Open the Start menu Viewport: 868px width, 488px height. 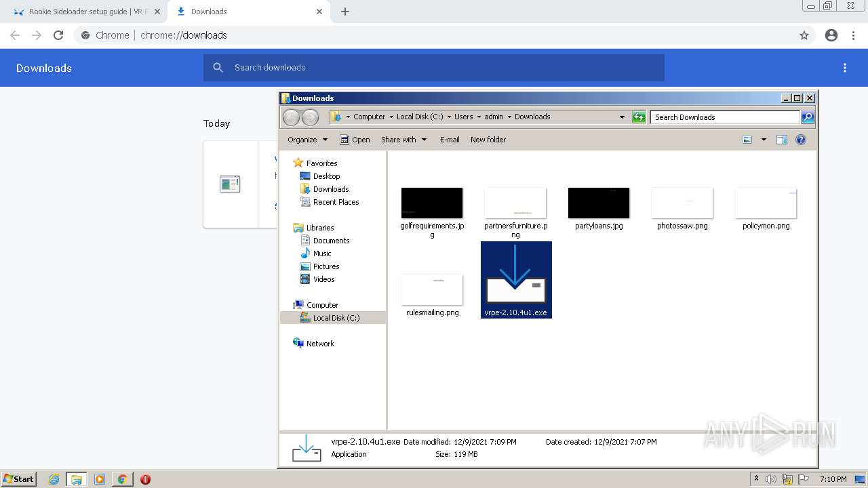coord(18,479)
